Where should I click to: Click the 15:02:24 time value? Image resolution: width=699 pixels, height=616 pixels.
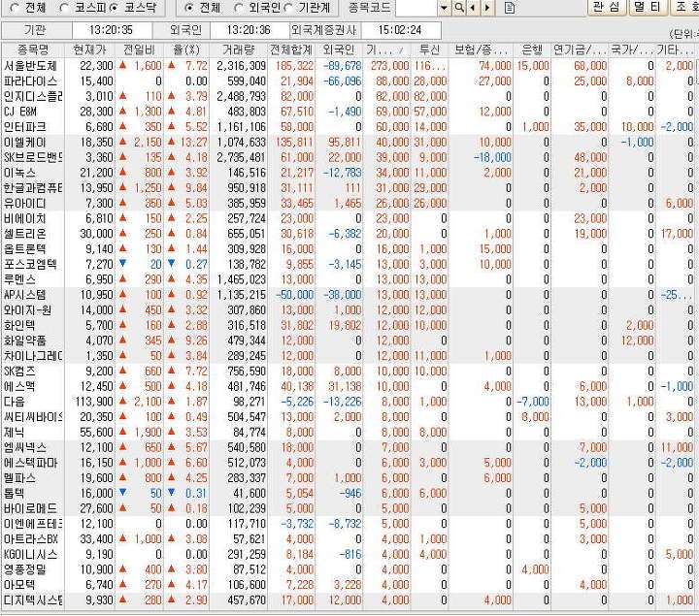[x=400, y=30]
